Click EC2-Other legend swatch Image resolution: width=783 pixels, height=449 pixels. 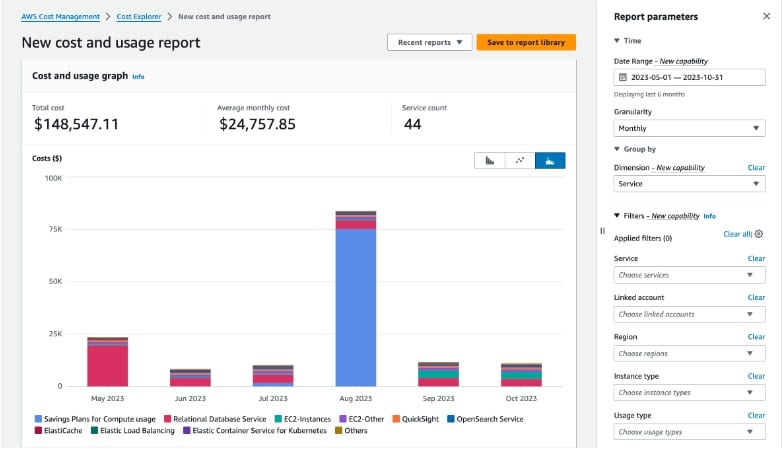click(x=343, y=419)
